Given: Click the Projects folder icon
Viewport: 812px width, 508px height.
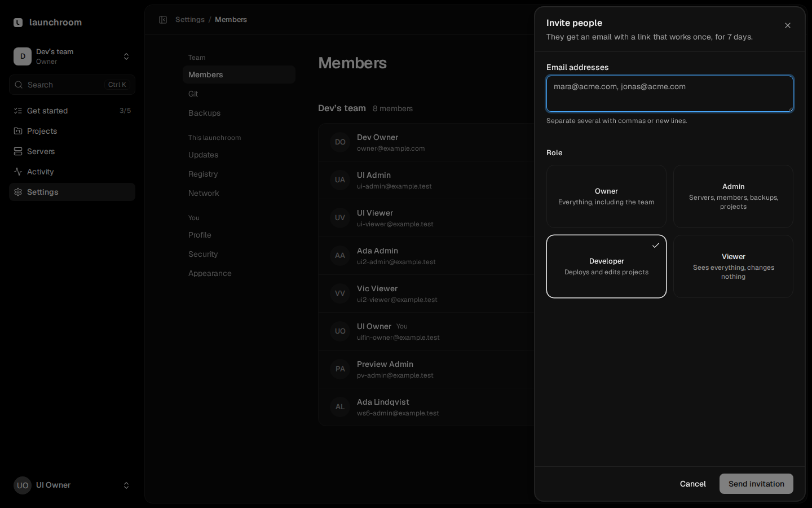Looking at the screenshot, I should coord(18,131).
